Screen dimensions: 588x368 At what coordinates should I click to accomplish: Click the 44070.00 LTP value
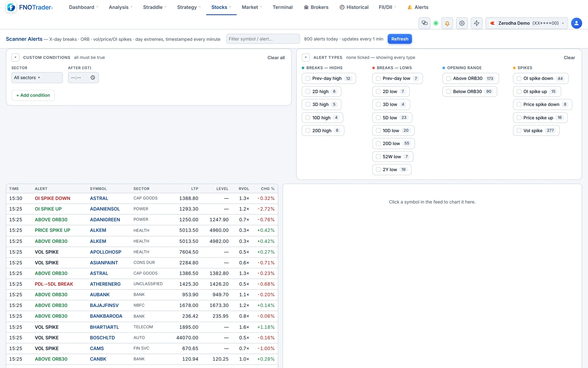point(187,338)
